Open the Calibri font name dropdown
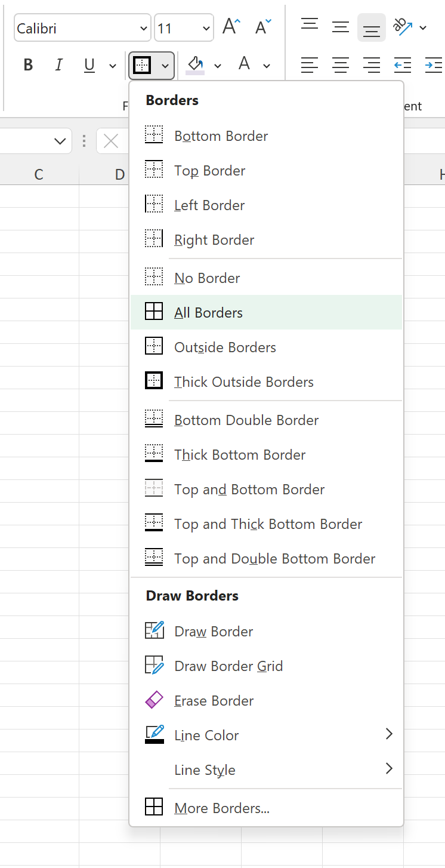Image resolution: width=445 pixels, height=868 pixels. [x=143, y=27]
